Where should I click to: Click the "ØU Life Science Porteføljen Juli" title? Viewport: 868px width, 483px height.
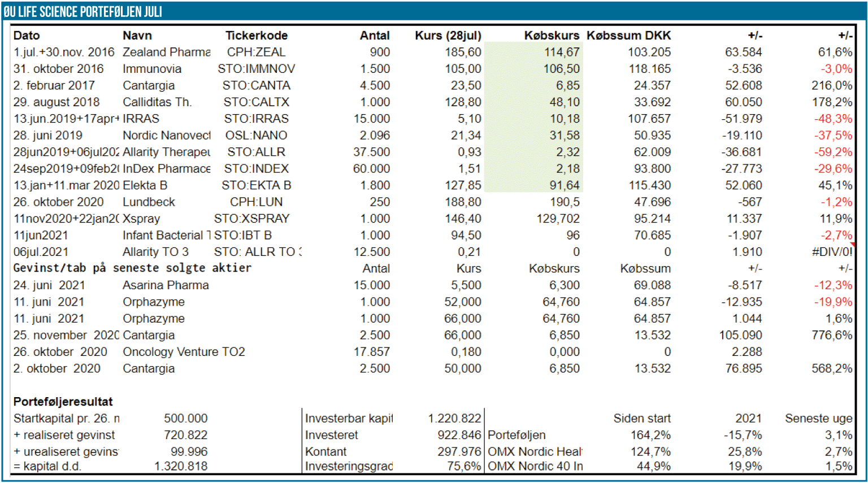tap(83, 11)
